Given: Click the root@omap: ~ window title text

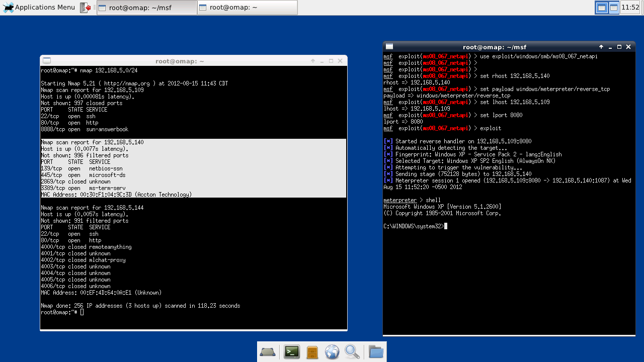Looking at the screenshot, I should point(180,61).
